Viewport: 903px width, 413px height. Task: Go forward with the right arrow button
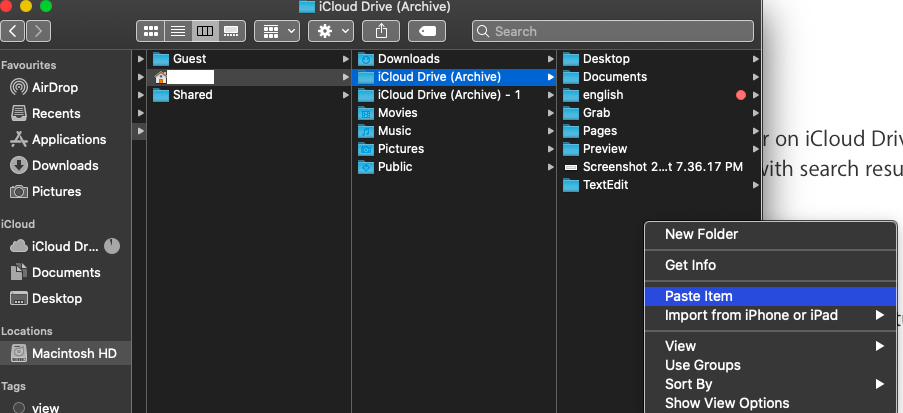point(39,31)
